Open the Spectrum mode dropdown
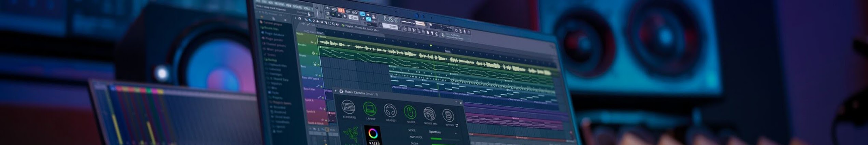 (443, 132)
